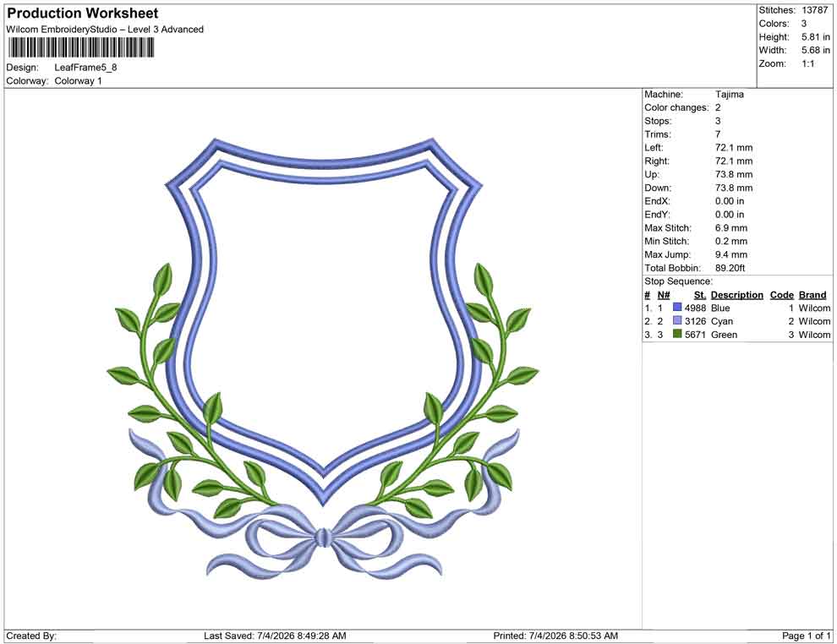Screen dimensions: 837x644
Task: Select Max Stitch value "6.9 mm"
Action: 731,228
